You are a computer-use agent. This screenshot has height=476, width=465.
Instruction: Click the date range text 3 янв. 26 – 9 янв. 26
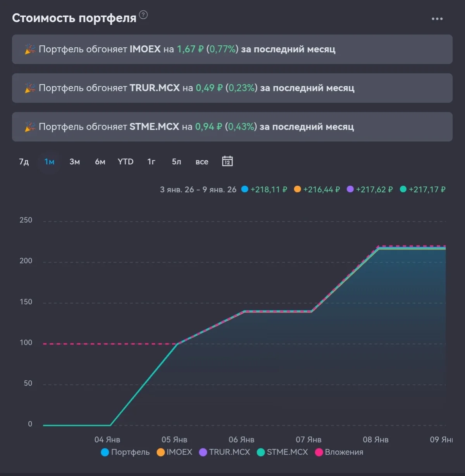[x=198, y=190]
